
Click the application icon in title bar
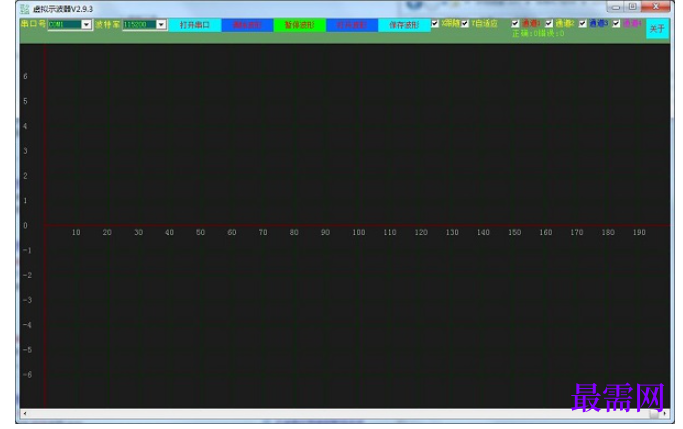pyautogui.click(x=25, y=9)
